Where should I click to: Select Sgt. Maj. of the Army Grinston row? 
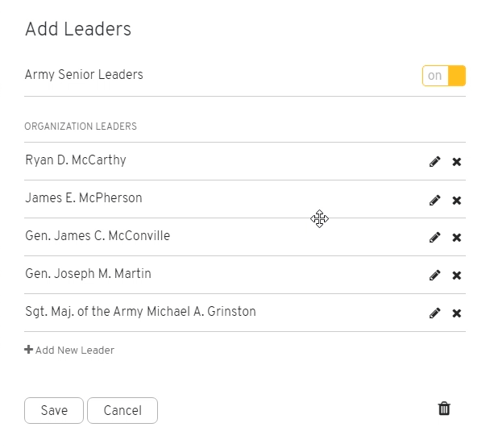pyautogui.click(x=245, y=313)
